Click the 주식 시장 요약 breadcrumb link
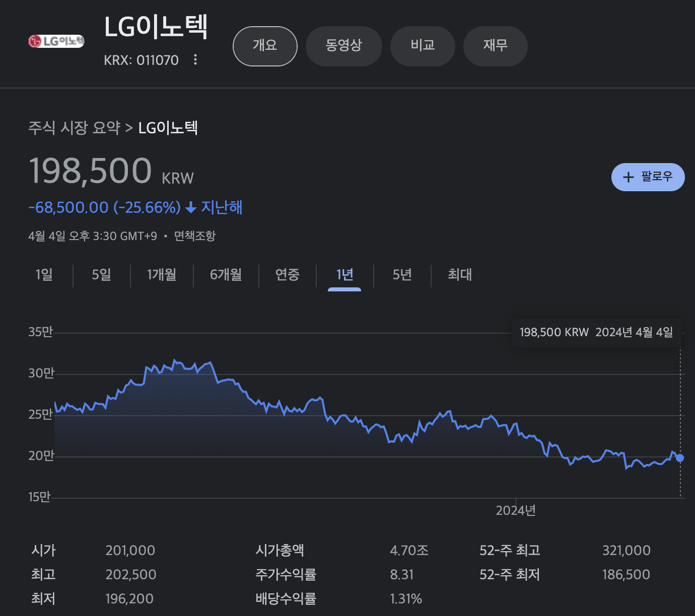695x616 pixels. (75, 128)
